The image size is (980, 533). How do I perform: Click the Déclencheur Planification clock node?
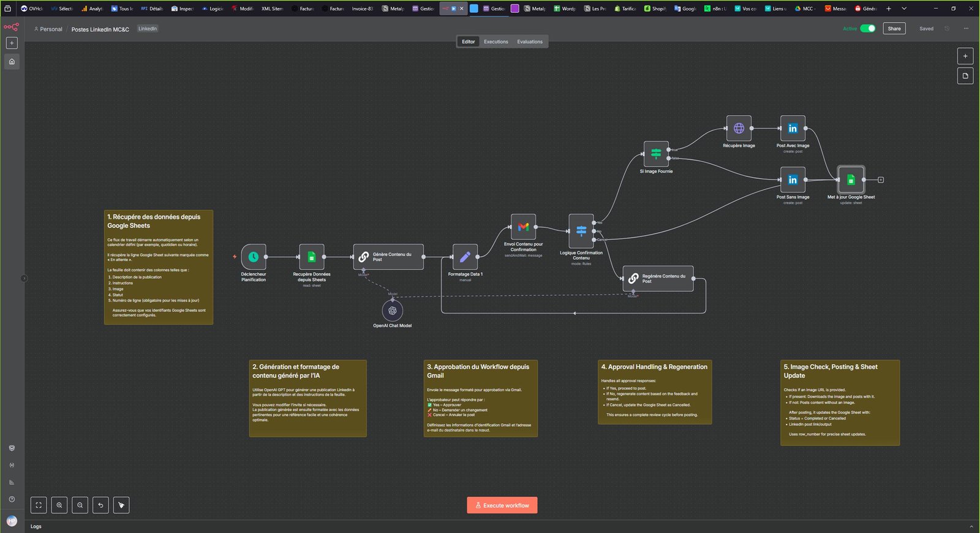(254, 257)
